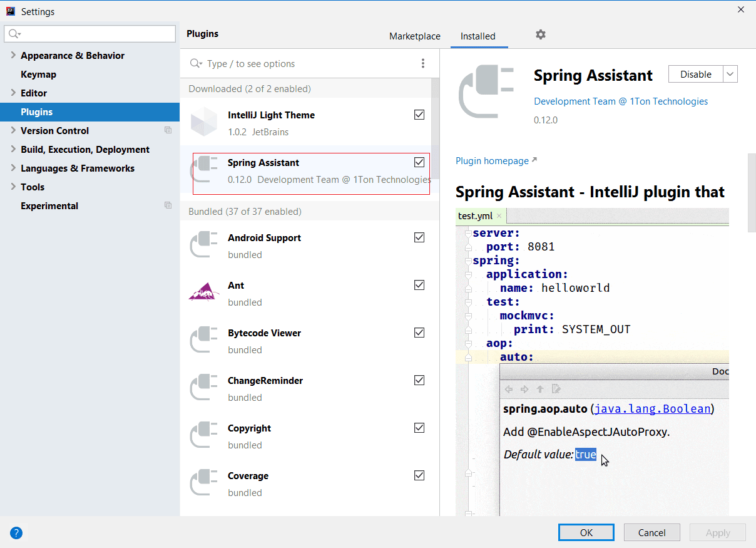Open help via the question mark icon
This screenshot has width=756, height=548.
(16, 533)
